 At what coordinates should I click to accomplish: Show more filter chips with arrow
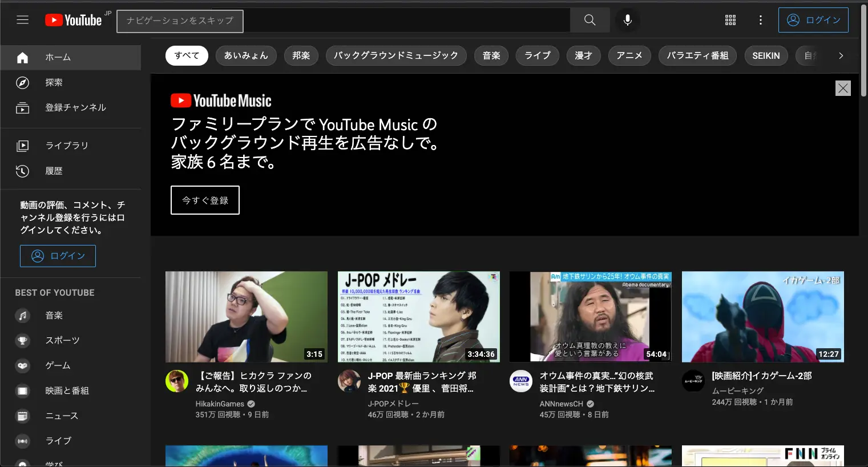(x=841, y=55)
